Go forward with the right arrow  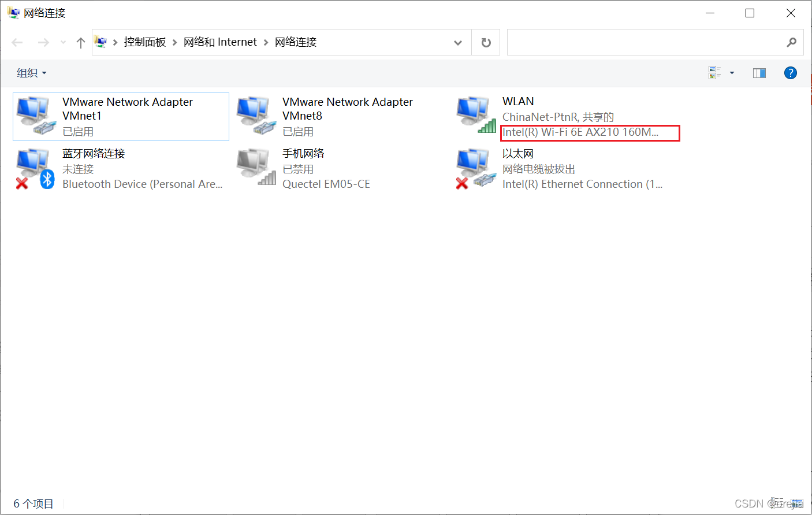(x=43, y=42)
